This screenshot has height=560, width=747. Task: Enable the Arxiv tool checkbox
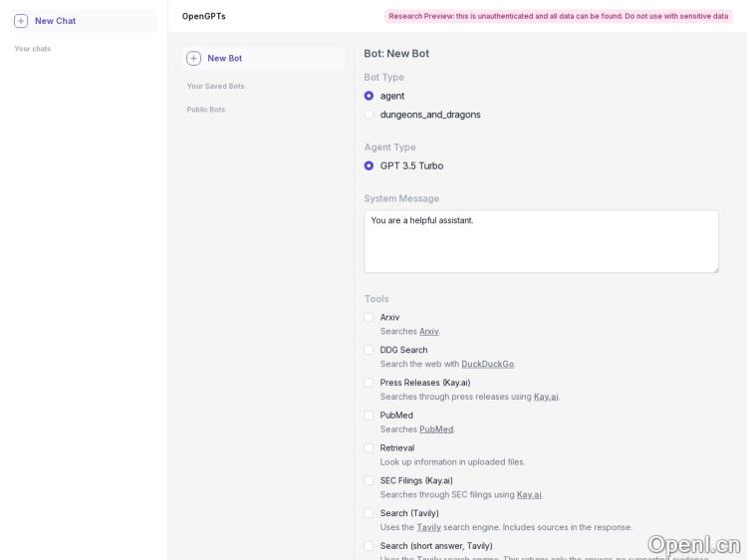(x=369, y=318)
